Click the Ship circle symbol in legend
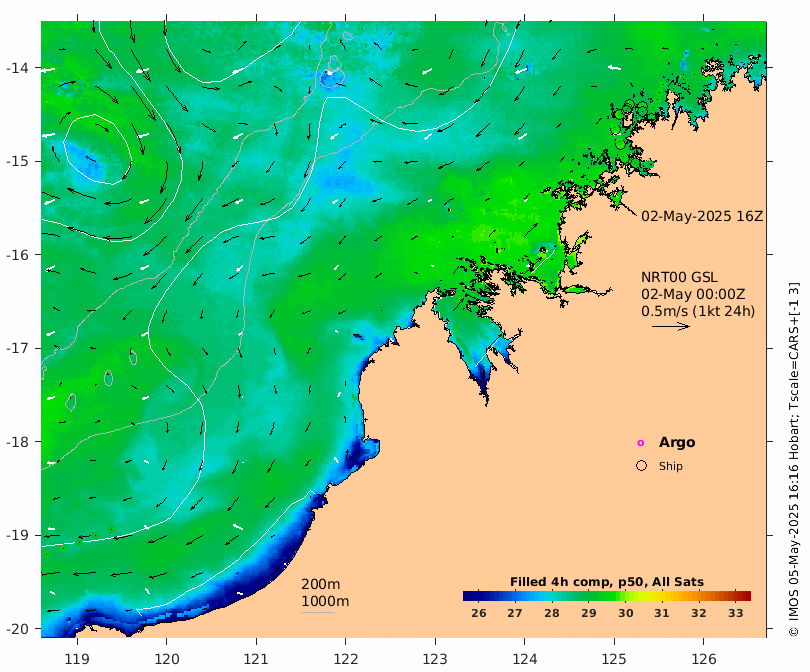The image size is (810, 672). (641, 465)
